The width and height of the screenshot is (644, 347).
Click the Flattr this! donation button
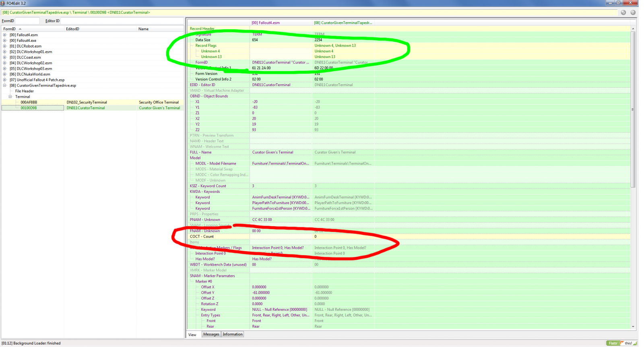[621, 343]
